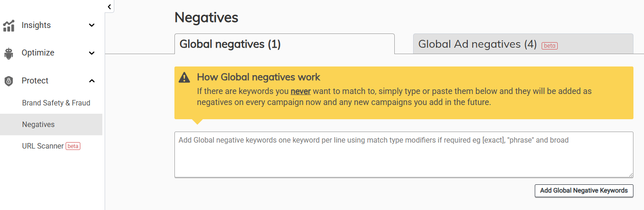This screenshot has width=644, height=210.
Task: Click the Optimize label in the sidebar
Action: pyautogui.click(x=38, y=53)
